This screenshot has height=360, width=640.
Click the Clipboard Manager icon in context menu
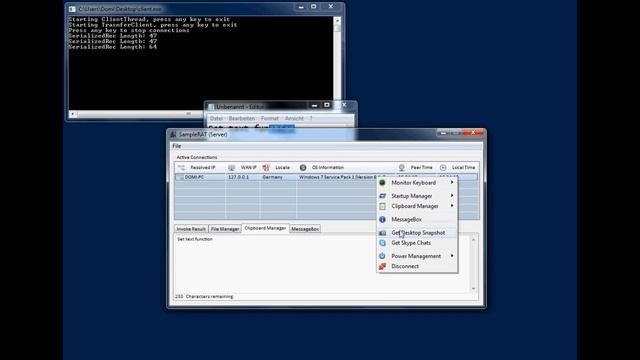point(382,206)
